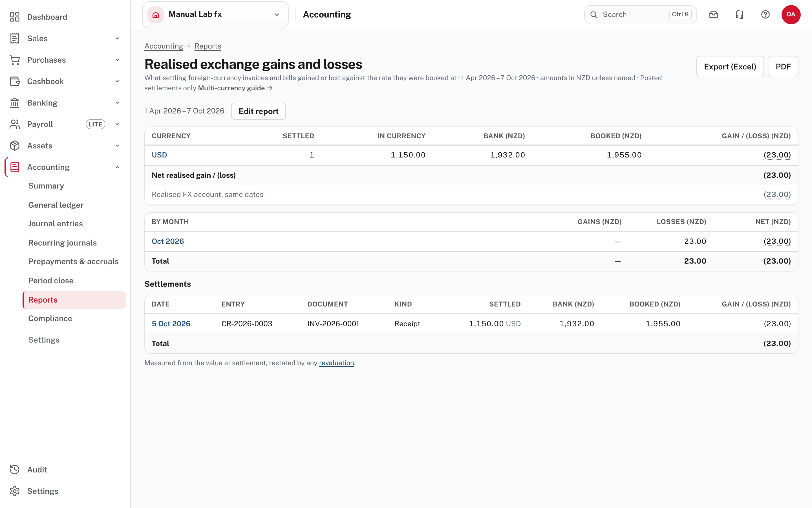812x508 pixels.
Task: Go to Summary in Accounting submenu
Action: tap(46, 186)
